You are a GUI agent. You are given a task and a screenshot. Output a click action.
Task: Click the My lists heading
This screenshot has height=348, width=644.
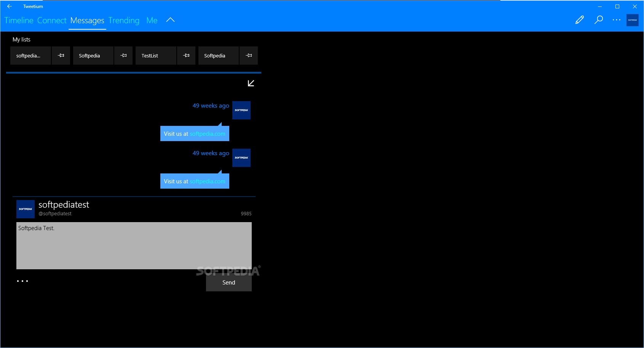tap(21, 40)
